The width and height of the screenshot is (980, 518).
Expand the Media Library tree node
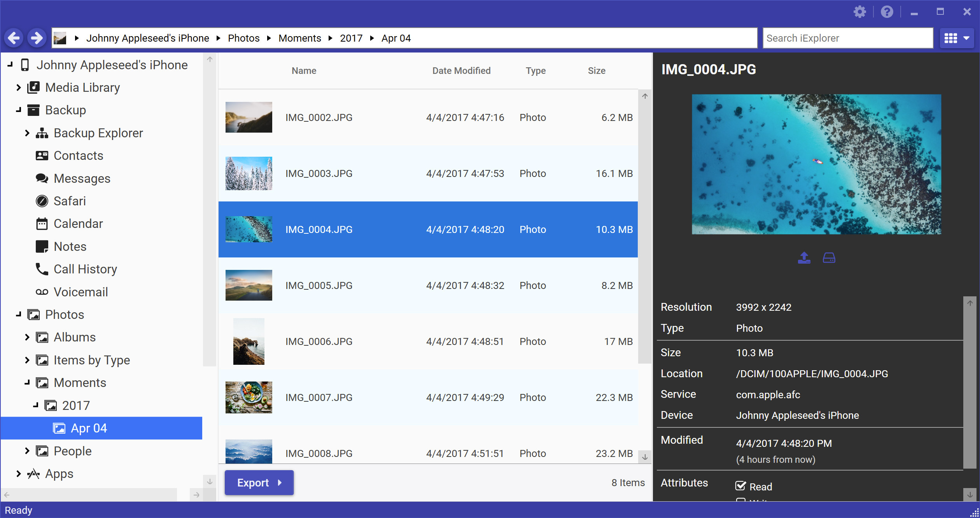click(18, 87)
